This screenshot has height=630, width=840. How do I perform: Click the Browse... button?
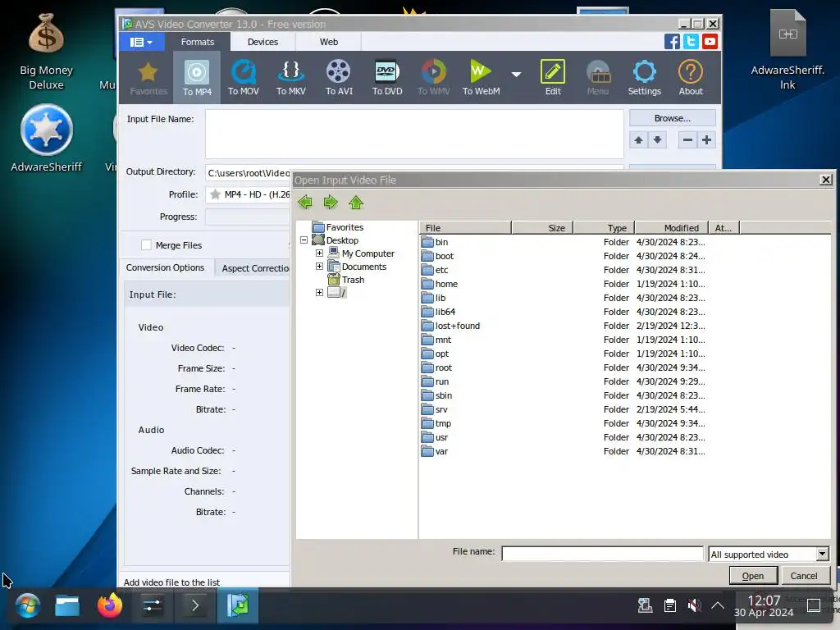(673, 118)
